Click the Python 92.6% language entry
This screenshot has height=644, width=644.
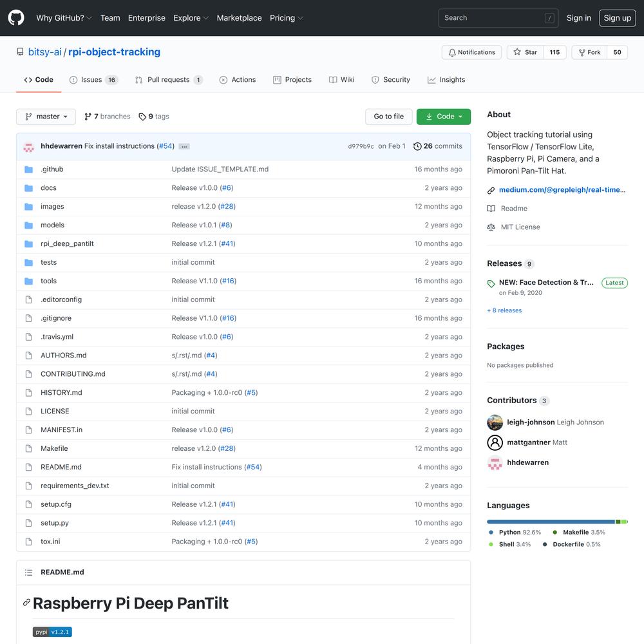[515, 533]
